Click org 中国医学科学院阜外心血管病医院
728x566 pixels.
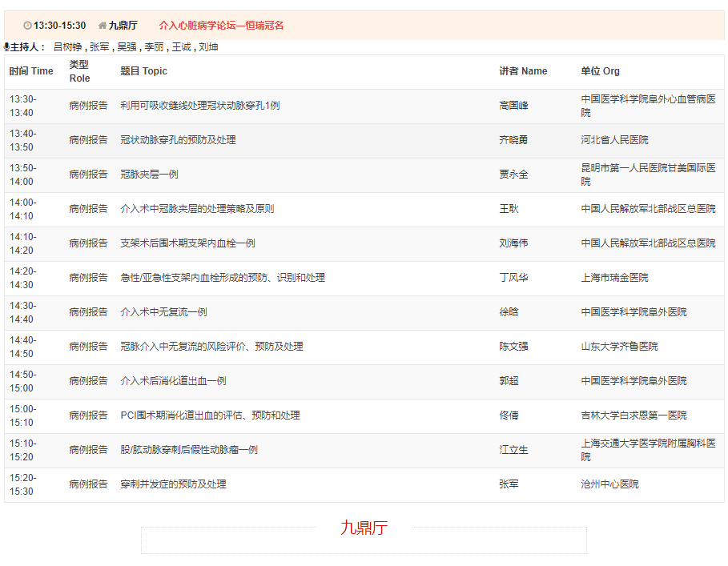[648, 106]
